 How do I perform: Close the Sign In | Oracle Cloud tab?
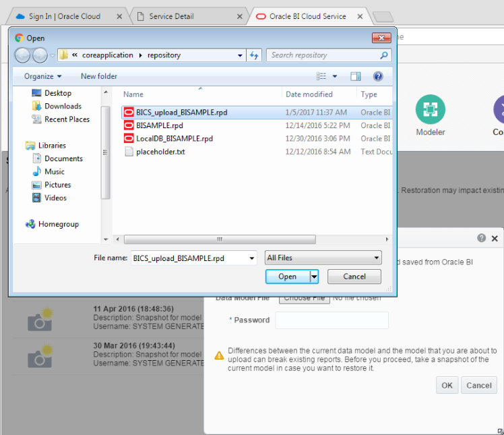(119, 16)
